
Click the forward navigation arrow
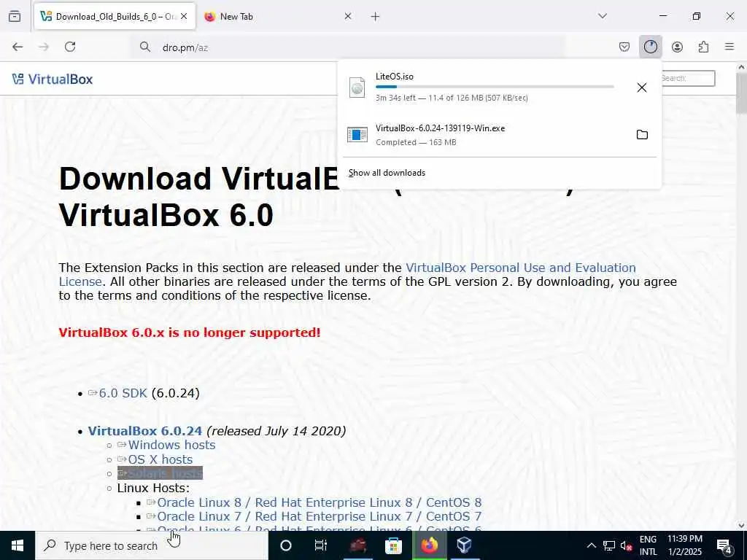44,47
